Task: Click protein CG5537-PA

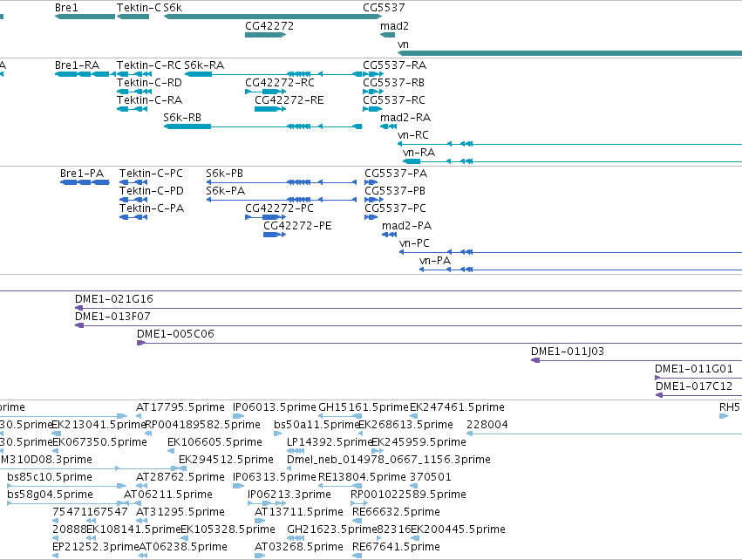Action: click(x=371, y=182)
